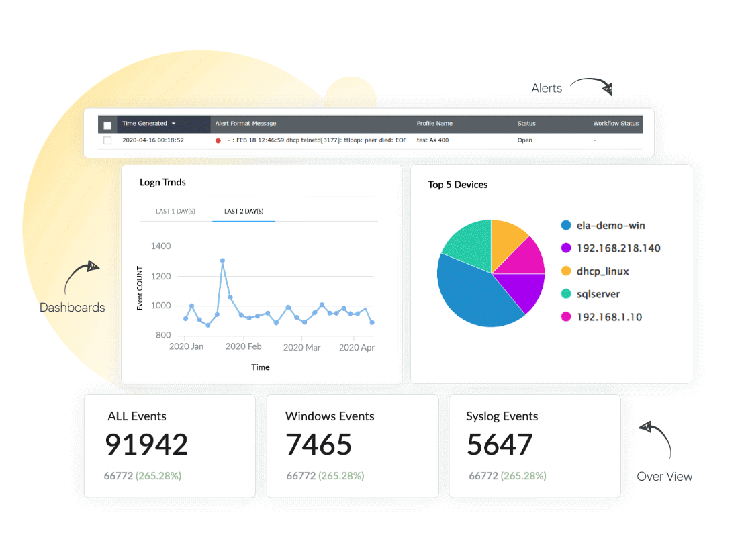Screen dimensions: 744x560
Task: Switch to the LAST 1 DAY(S) tab
Action: 175,212
